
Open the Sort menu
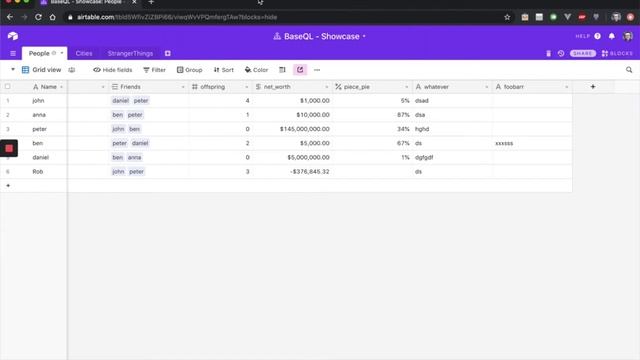pyautogui.click(x=224, y=70)
